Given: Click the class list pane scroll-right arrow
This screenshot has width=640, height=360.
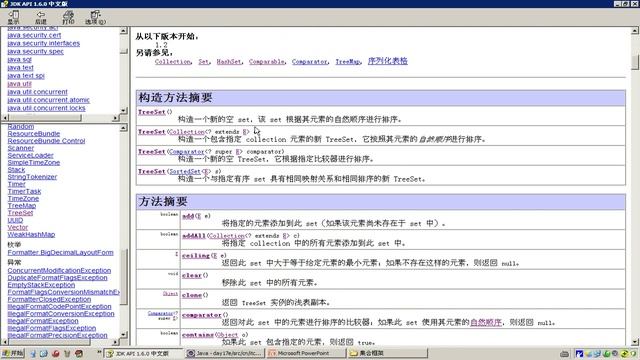Looking at the screenshot, I should click(116, 342).
